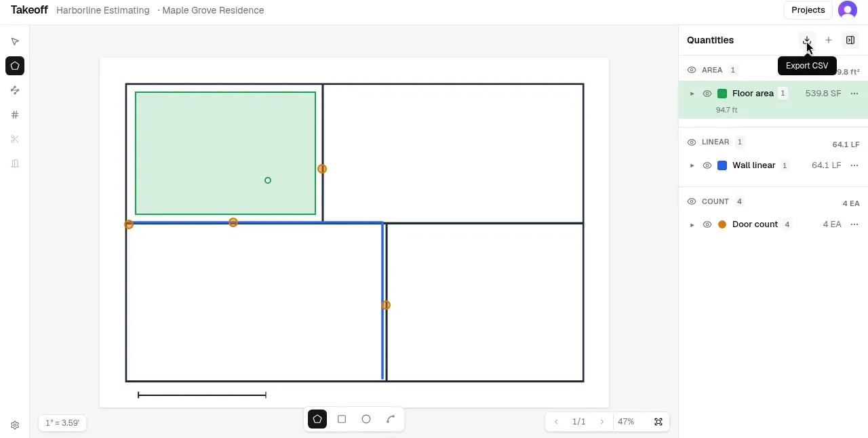Click the orange Door count color swatch

[x=722, y=224]
